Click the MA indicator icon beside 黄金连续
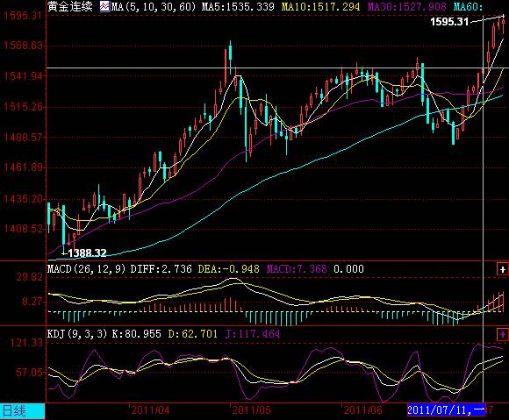This screenshot has height=420, width=509. tap(104, 6)
